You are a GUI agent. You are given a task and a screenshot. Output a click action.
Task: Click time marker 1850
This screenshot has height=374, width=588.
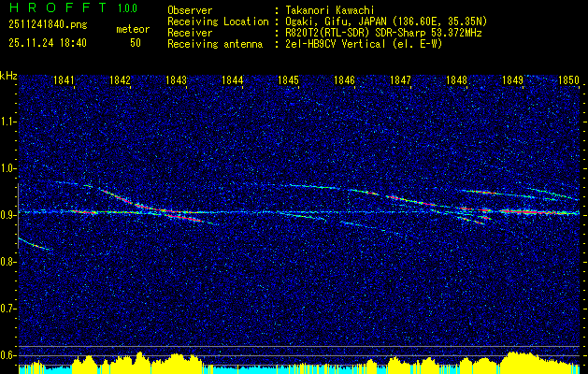[x=568, y=80]
